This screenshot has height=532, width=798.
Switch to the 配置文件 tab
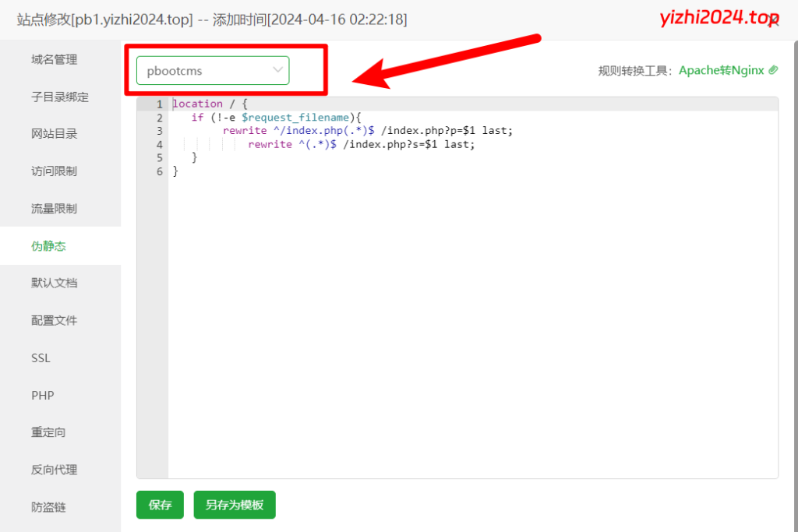point(55,320)
